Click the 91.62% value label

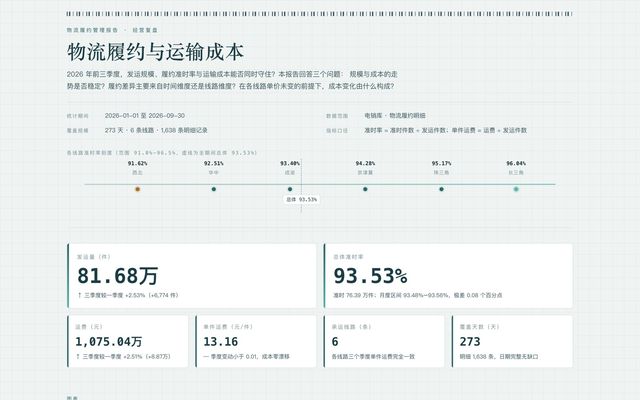point(138,164)
